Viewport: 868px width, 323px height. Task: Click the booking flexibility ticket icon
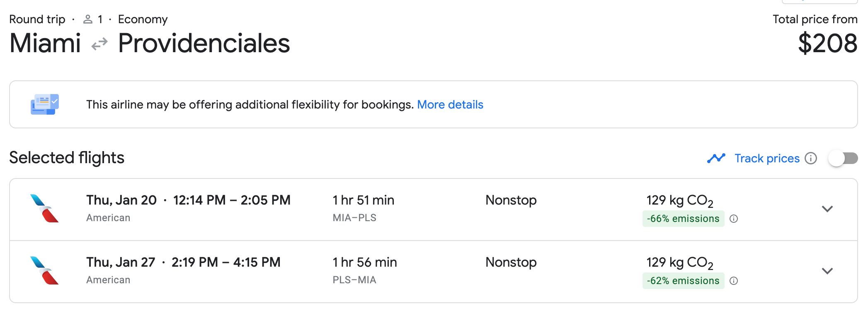click(x=45, y=104)
